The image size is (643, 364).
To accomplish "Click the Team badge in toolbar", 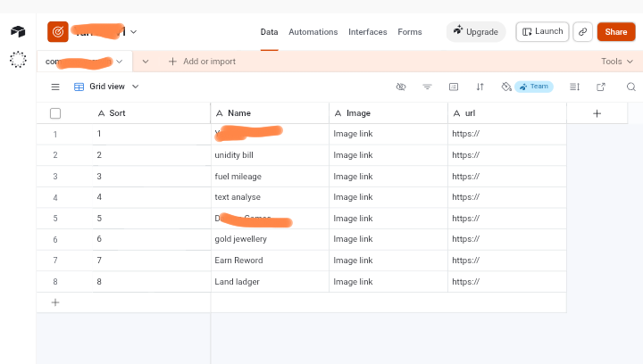I will [534, 87].
